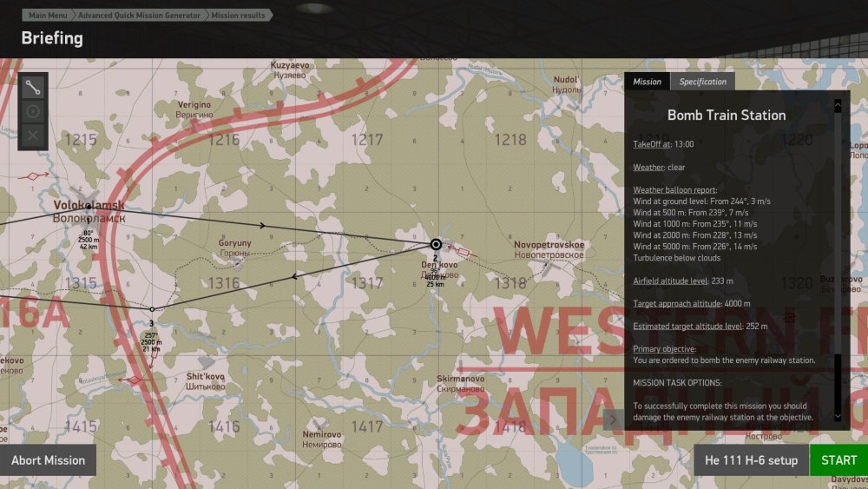
Task: Click 'Wind at 500 m' line
Action: tap(691, 213)
